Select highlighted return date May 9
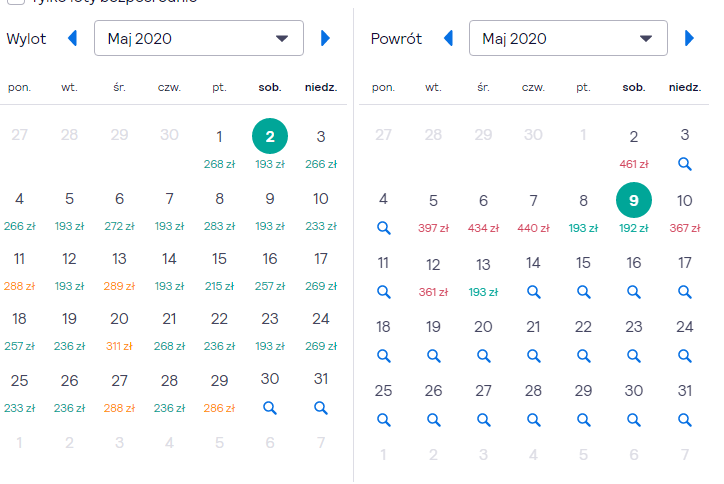Screen dimensions: 724x484 point(634,200)
